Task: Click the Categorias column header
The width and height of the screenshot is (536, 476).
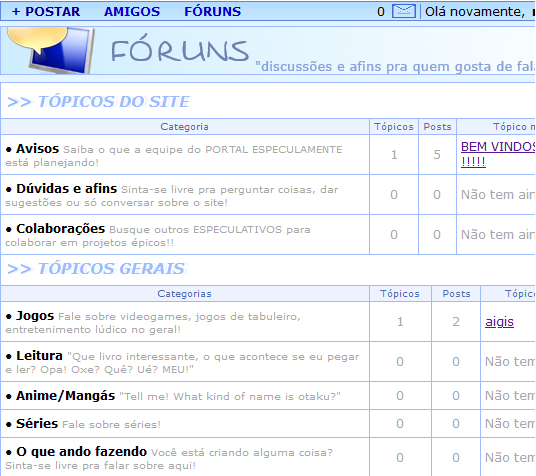Action: pos(185,294)
